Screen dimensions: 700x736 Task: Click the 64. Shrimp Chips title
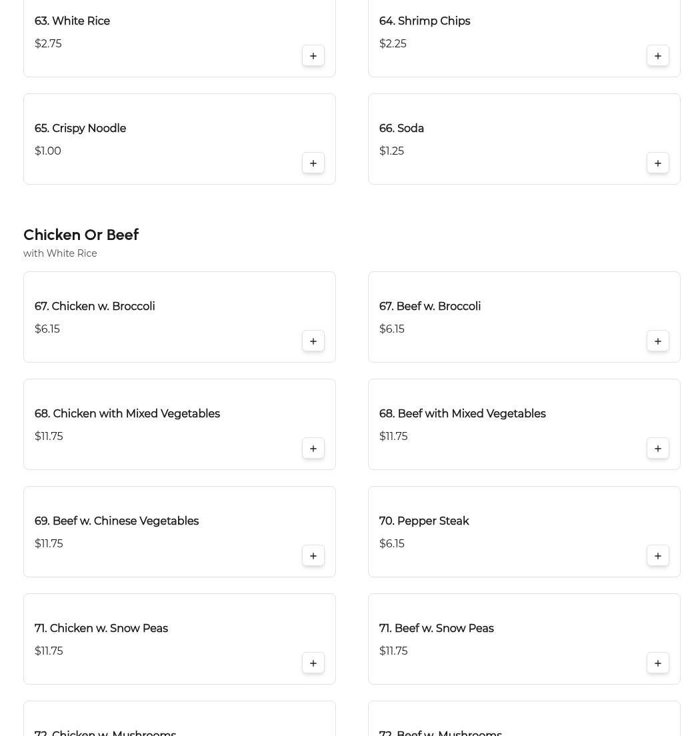[425, 21]
